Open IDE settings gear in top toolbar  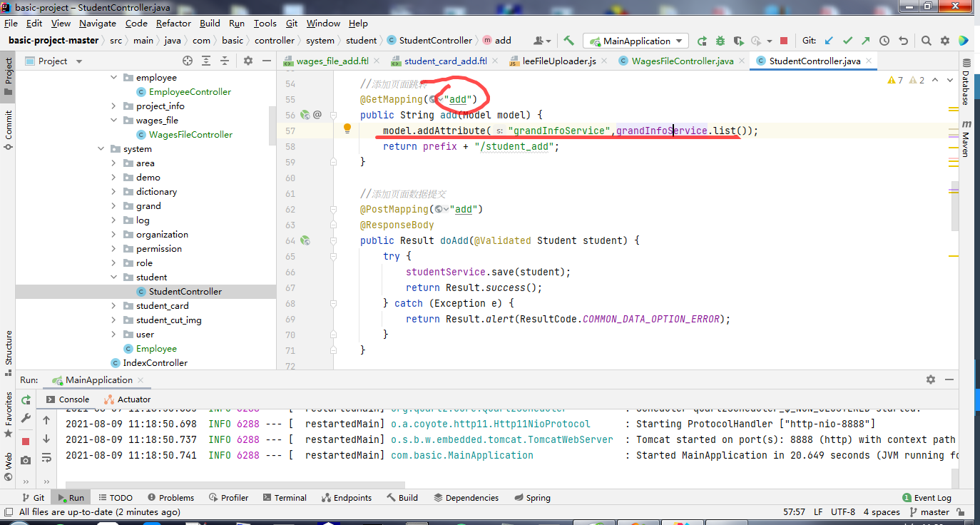945,41
